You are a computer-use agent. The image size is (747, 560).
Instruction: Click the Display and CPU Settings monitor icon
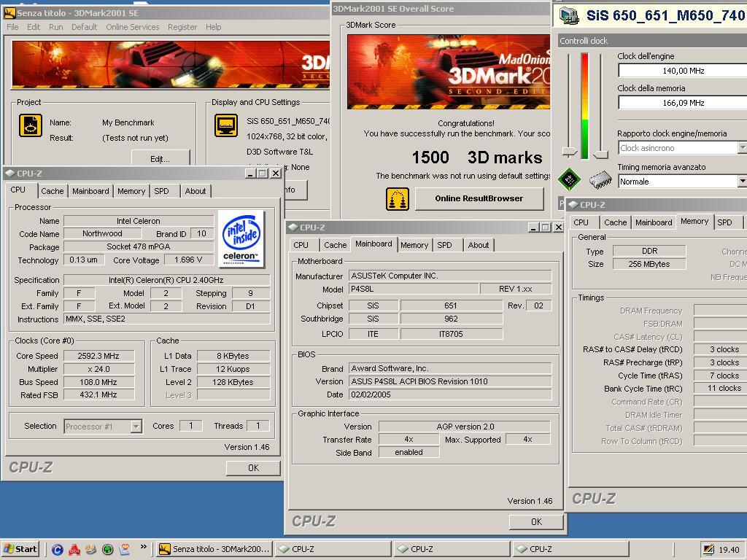(226, 125)
